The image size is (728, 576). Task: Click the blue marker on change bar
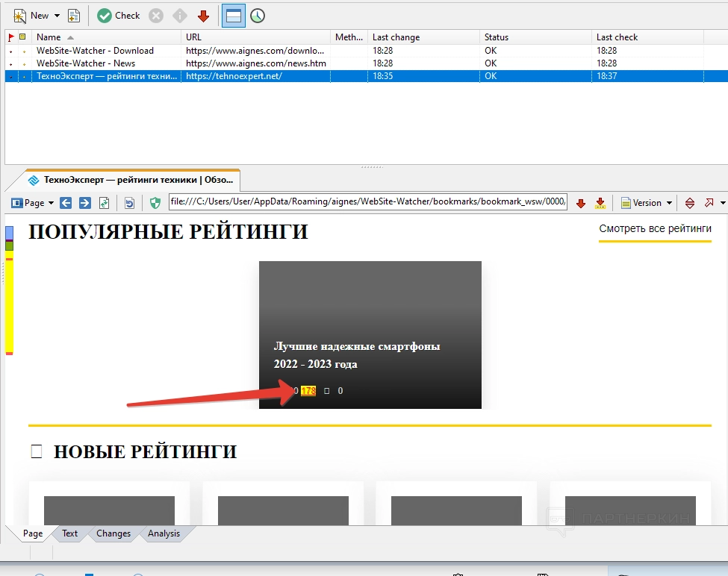pos(9,232)
